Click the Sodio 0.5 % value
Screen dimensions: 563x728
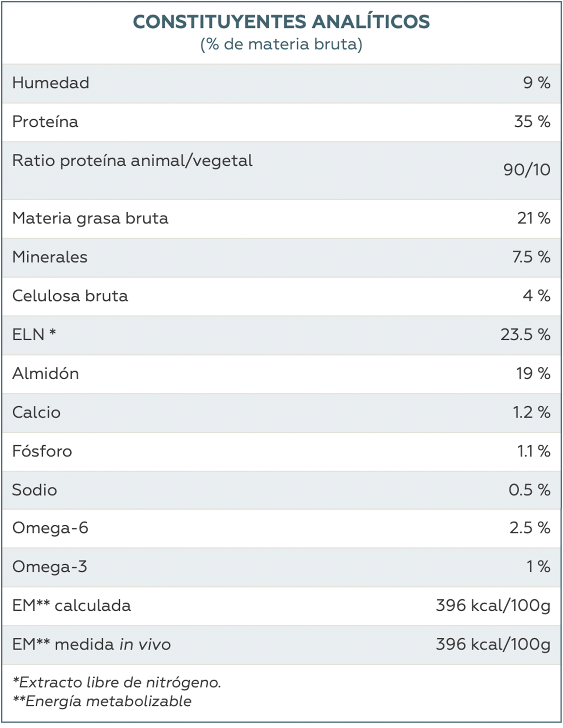point(529,490)
